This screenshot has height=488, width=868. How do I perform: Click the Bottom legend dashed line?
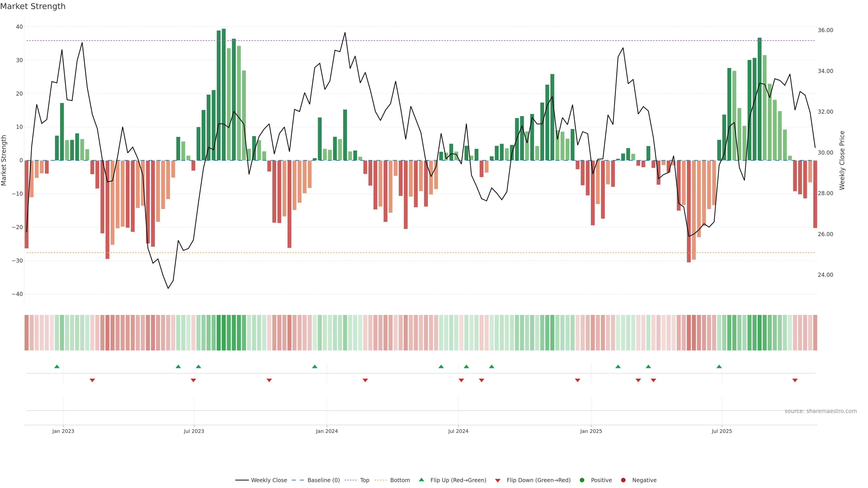point(380,480)
